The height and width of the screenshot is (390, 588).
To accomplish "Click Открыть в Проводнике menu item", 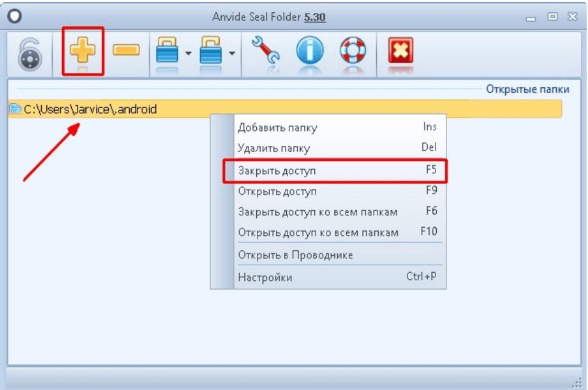I will (x=295, y=254).
